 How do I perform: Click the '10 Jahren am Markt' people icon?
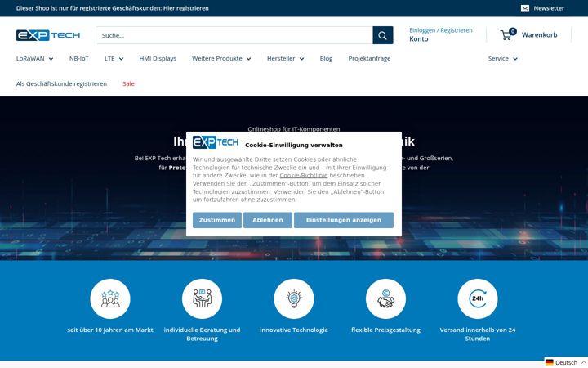click(110, 299)
